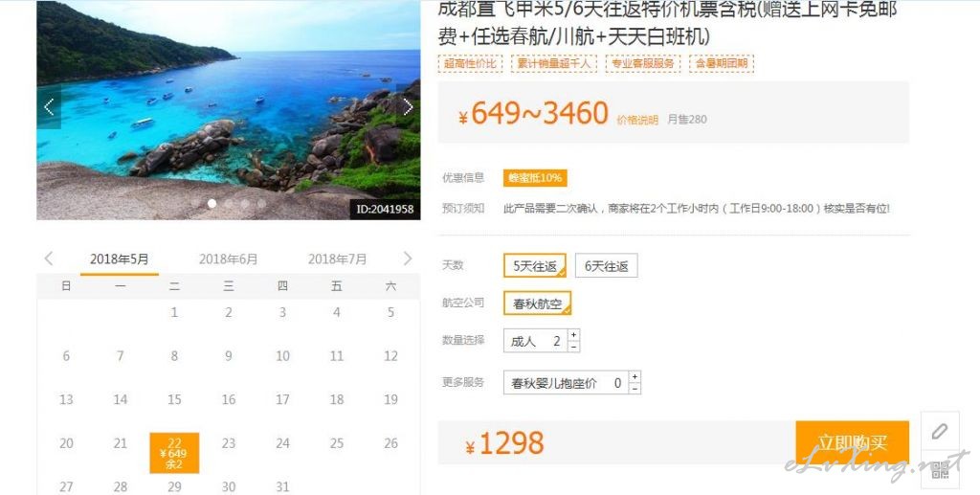980x495 pixels.
Task: Open the 价格说明 link
Action: [x=637, y=120]
